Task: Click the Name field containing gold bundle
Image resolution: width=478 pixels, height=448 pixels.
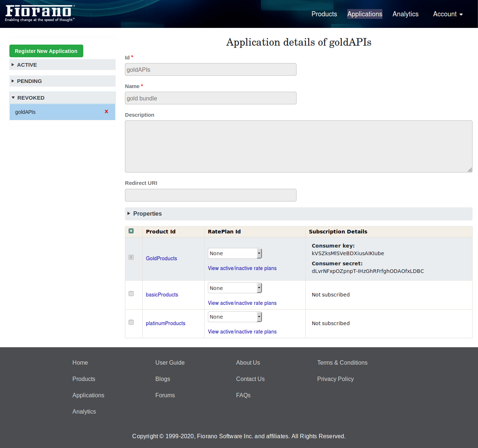Action: pyautogui.click(x=211, y=98)
